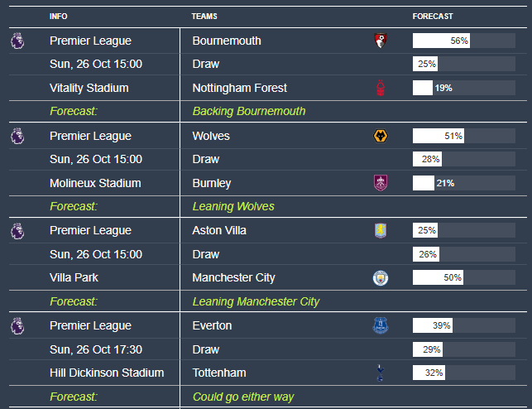The image size is (532, 409).
Task: Click Premier League logo beside Bournemouth match
Action: pos(17,40)
